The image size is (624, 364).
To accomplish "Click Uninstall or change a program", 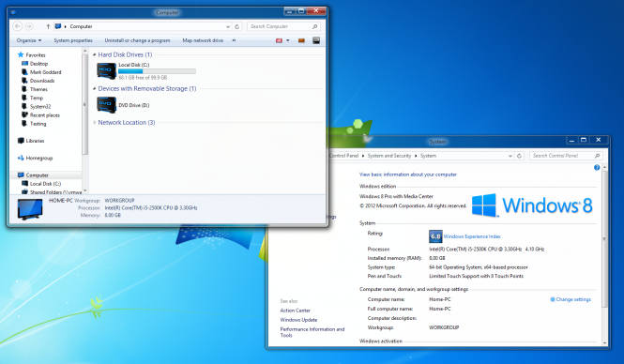I will (x=137, y=40).
